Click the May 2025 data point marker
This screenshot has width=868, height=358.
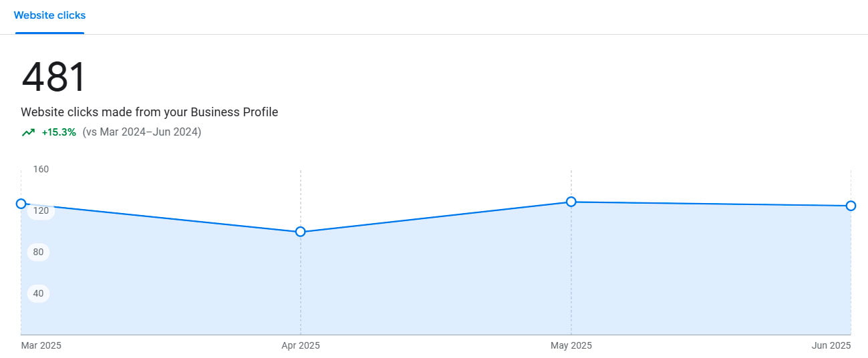(571, 202)
